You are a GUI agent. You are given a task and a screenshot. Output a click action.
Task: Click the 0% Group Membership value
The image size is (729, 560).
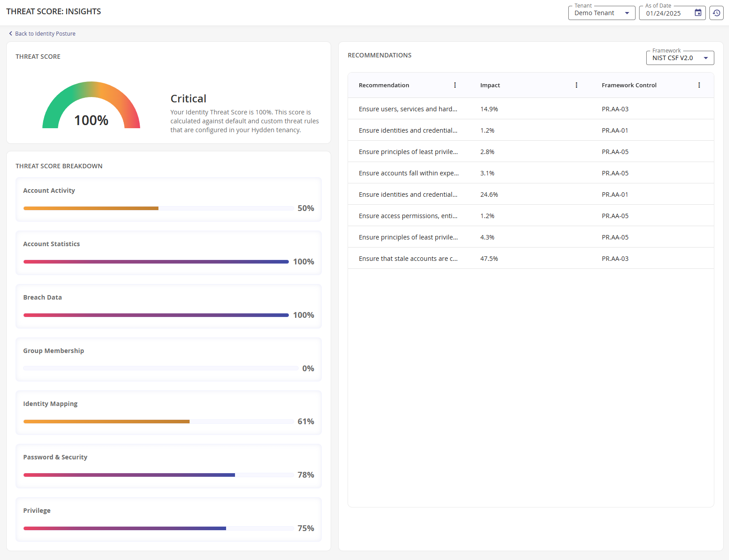pyautogui.click(x=308, y=369)
